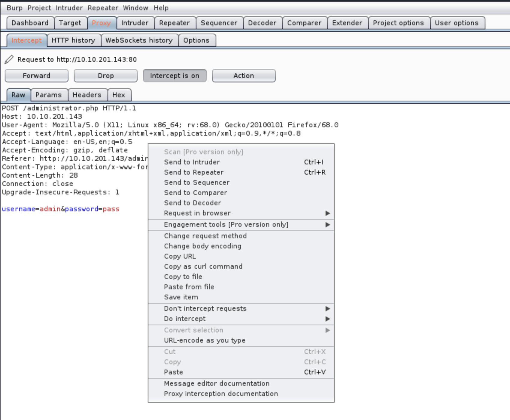
Task: Open the Hex view tab
Action: click(119, 95)
